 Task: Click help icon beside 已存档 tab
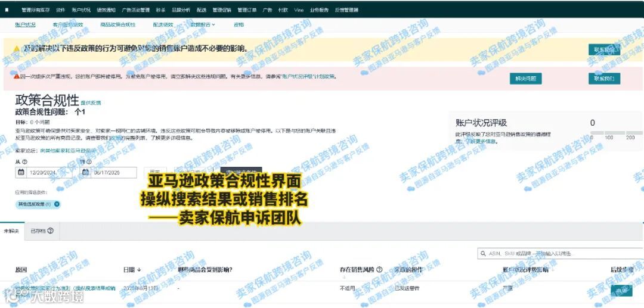click(x=51, y=231)
